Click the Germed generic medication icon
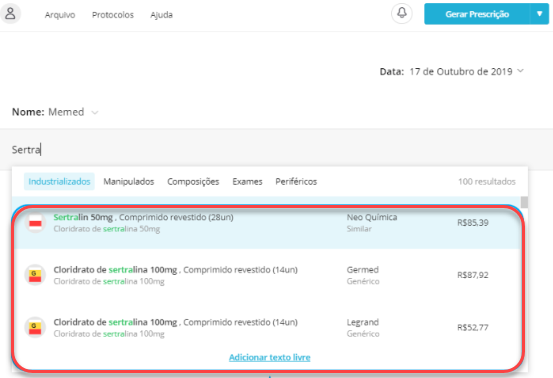This screenshot has width=553, height=378. (x=35, y=275)
